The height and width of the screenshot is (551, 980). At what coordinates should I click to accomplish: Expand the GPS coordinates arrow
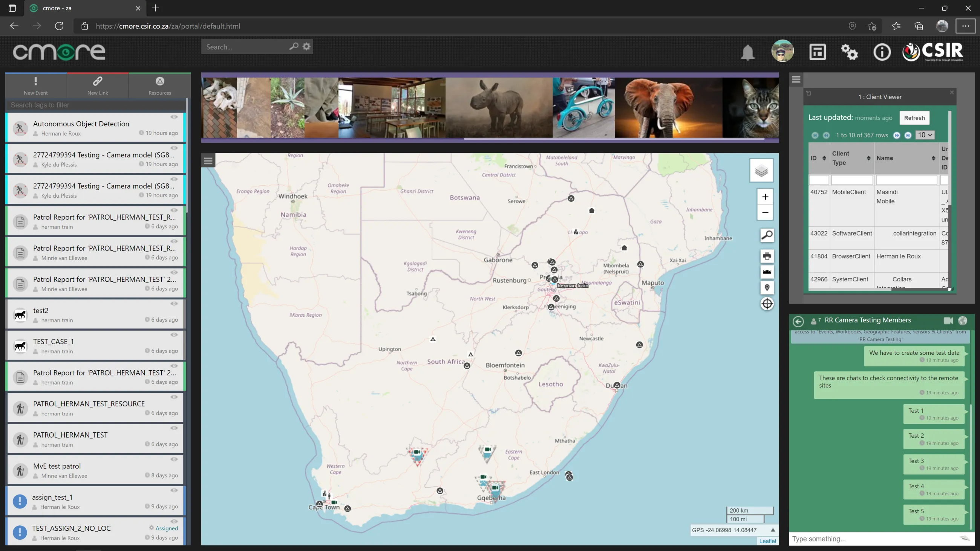[773, 530]
